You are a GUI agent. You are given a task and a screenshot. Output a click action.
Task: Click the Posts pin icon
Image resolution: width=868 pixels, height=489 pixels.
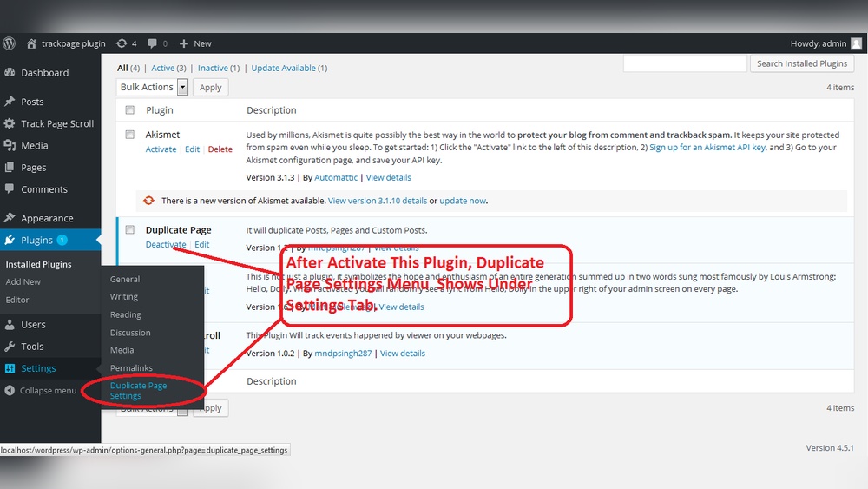click(10, 102)
